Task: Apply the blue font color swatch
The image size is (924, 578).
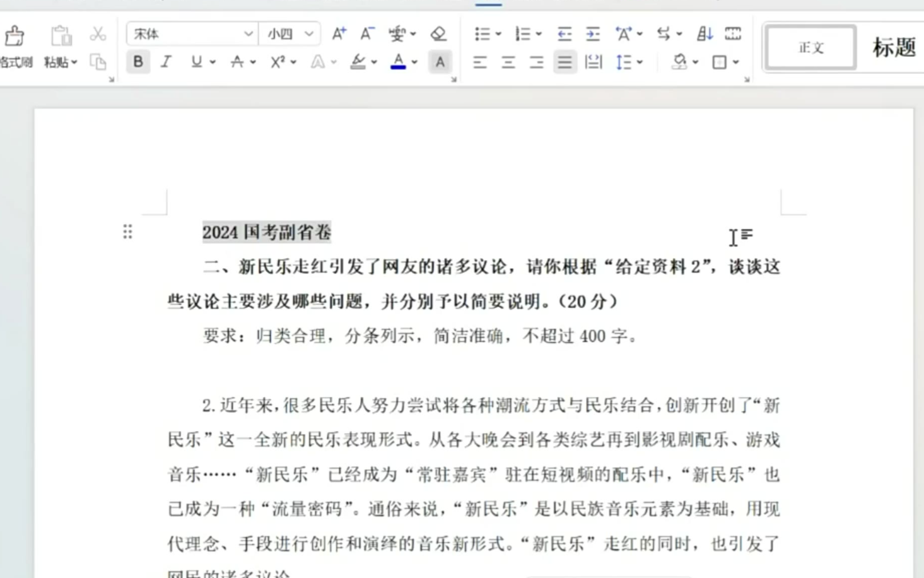Action: [x=398, y=62]
